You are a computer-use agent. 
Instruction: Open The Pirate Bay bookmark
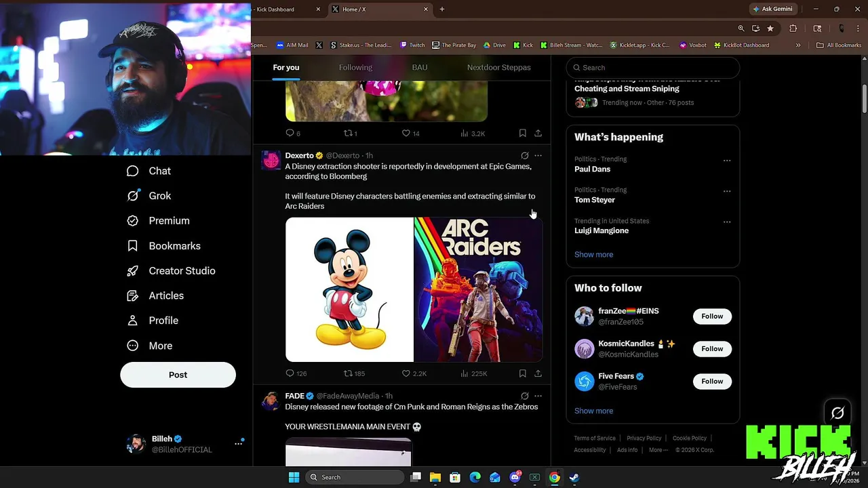[x=454, y=45]
